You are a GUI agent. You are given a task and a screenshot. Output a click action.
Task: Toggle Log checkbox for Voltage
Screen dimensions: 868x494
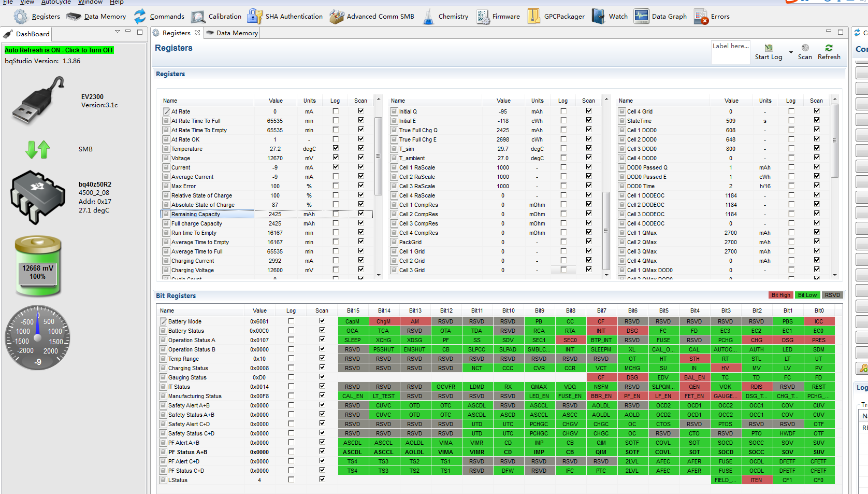(336, 158)
